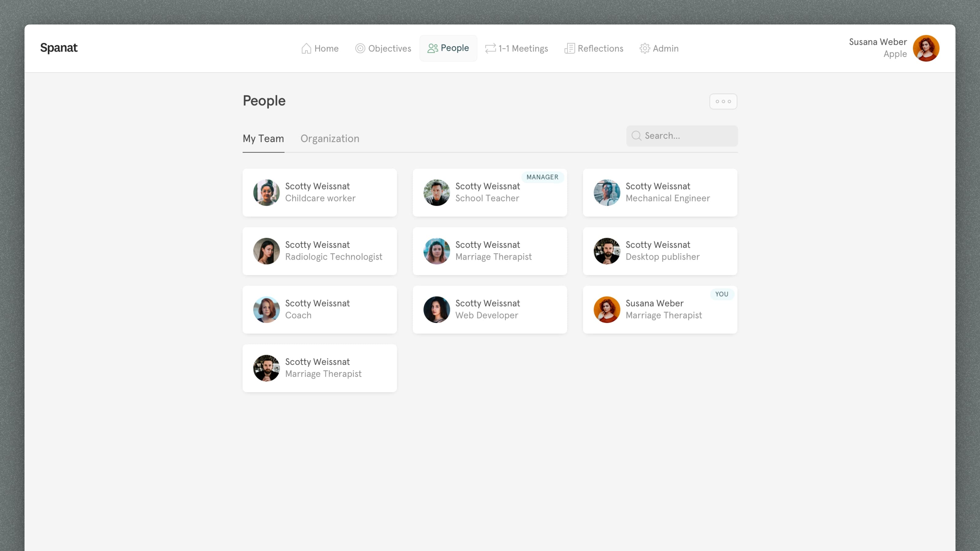
Task: Switch to the Organization tab
Action: coord(330,138)
